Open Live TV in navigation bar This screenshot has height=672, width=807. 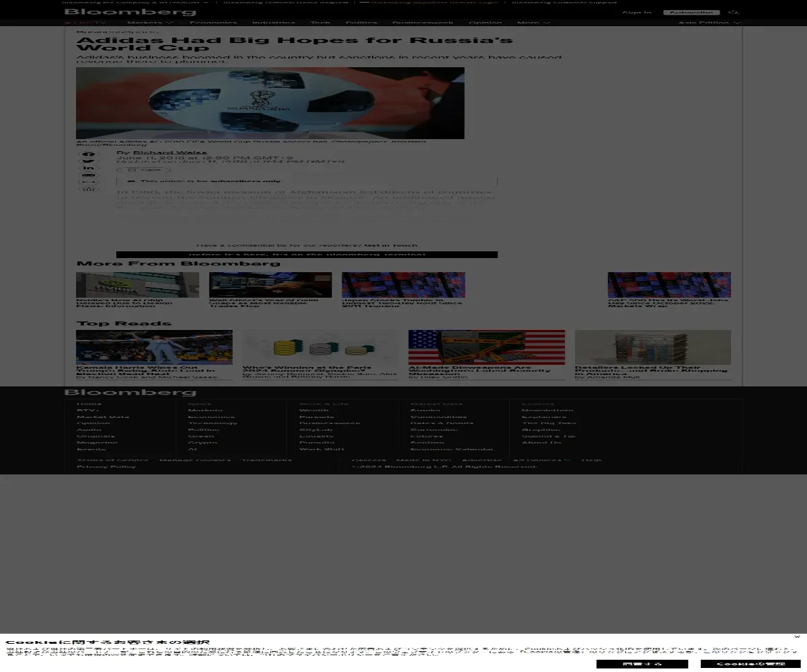tap(85, 23)
